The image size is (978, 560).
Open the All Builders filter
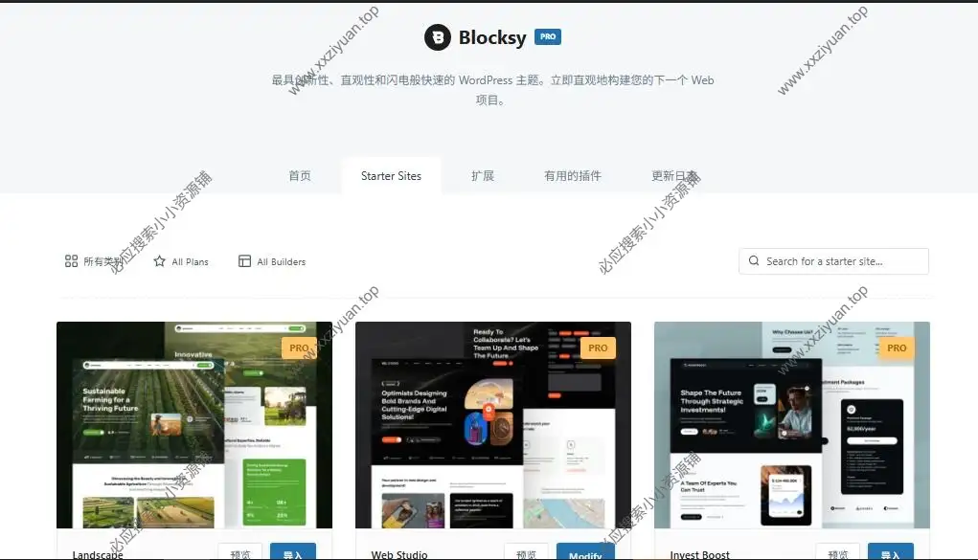coord(280,260)
